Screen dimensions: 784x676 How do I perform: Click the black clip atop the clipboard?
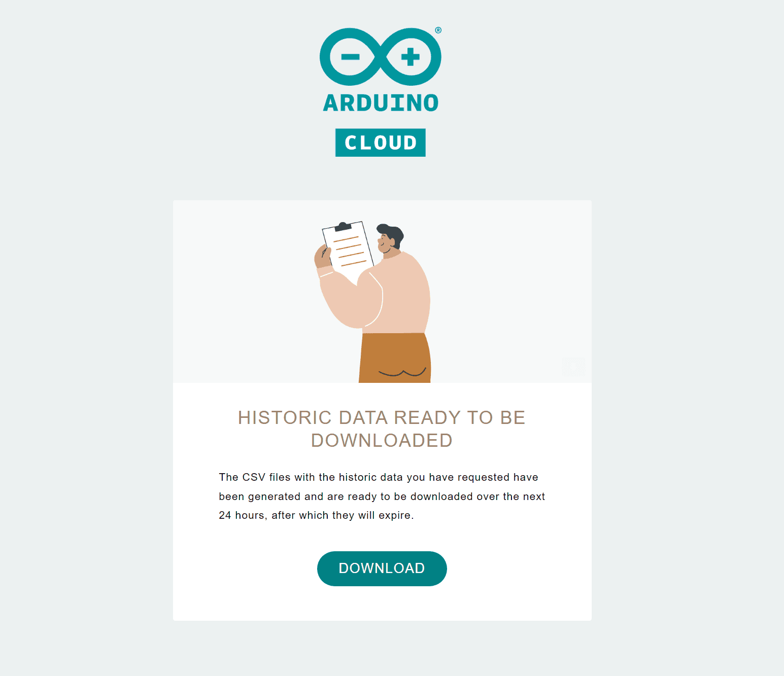[x=344, y=227]
